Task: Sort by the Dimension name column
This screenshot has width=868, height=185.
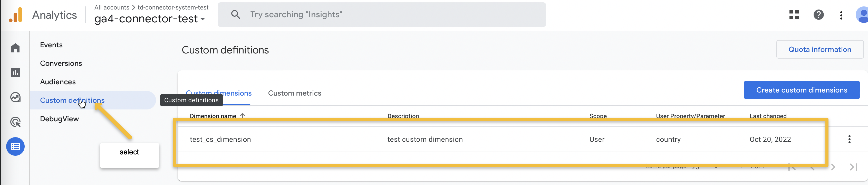Action: 213,116
